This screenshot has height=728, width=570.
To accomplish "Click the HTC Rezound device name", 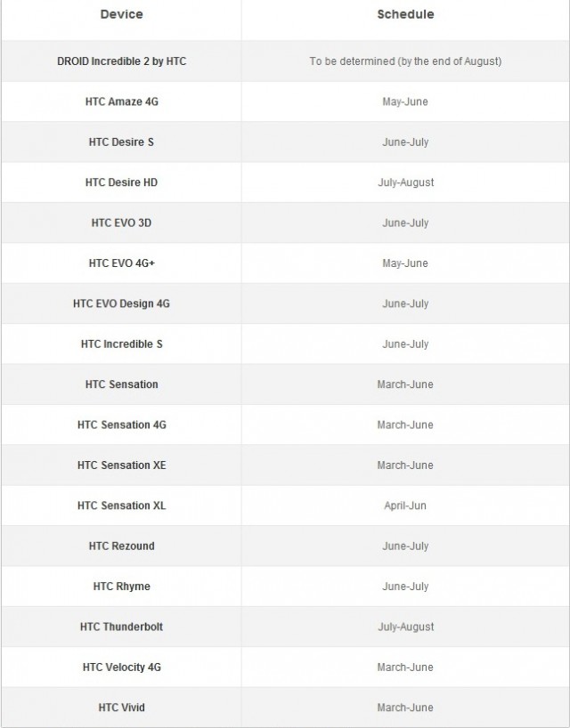I will coord(121,546).
